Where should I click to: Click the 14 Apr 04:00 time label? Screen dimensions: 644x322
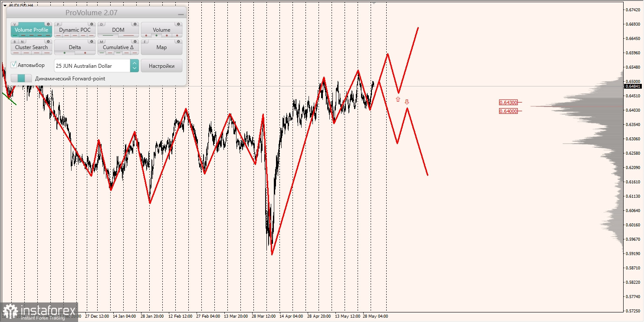pos(291,316)
